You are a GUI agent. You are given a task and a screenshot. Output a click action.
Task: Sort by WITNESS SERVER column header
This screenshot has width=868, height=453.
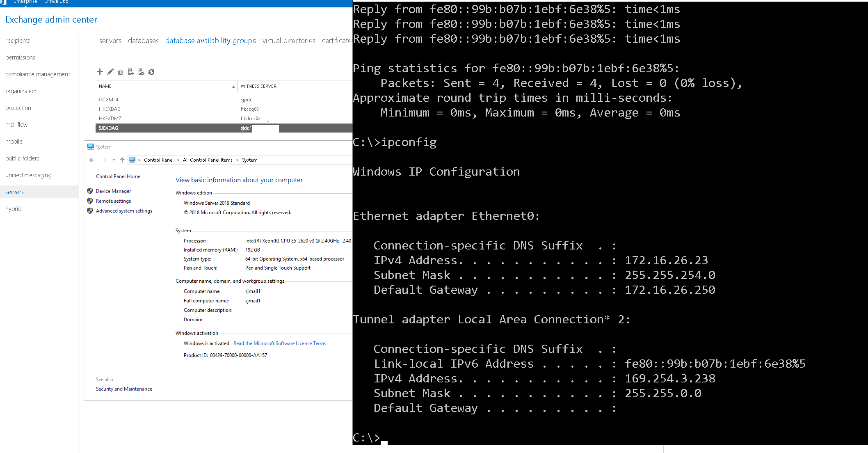tap(295, 86)
